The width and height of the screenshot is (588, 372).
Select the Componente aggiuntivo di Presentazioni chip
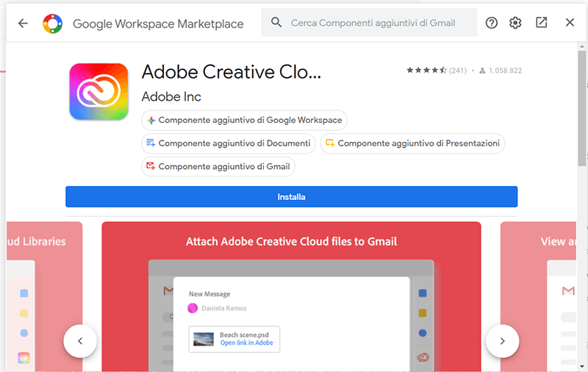coord(412,143)
